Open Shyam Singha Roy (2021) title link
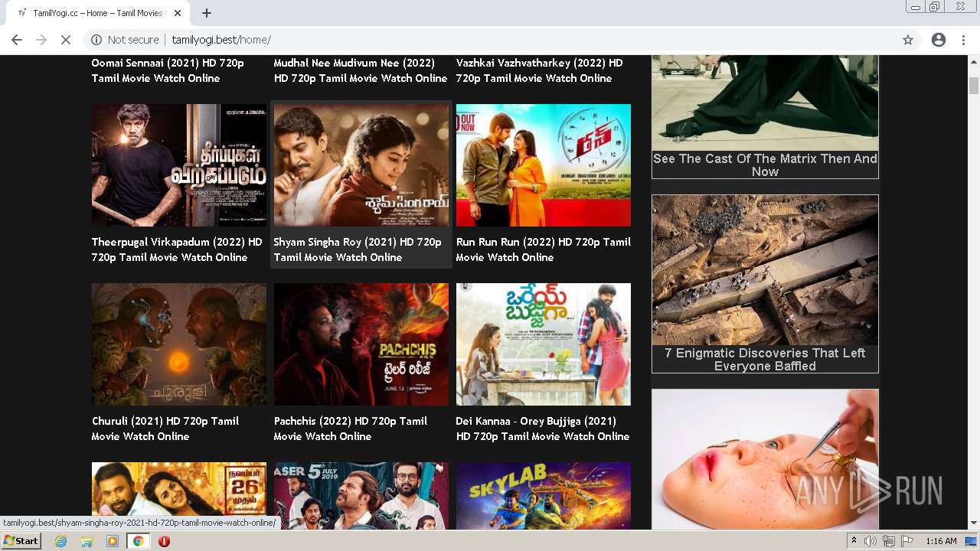 click(358, 249)
